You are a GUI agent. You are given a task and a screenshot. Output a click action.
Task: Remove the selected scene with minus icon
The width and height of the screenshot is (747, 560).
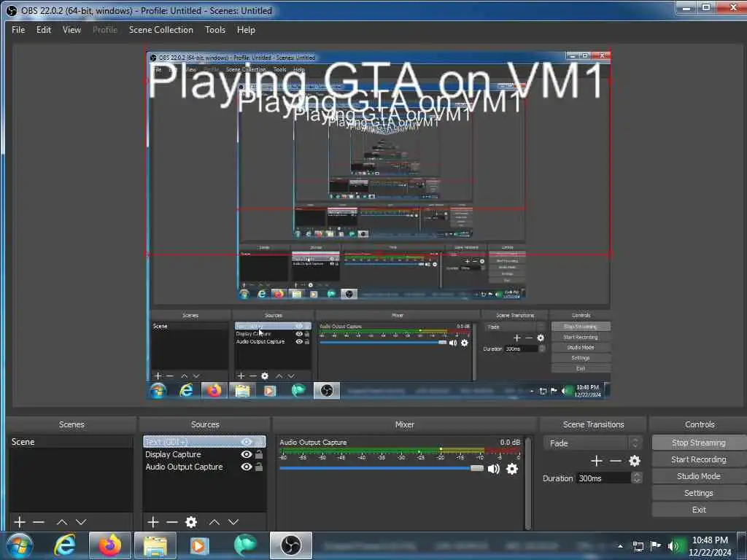coord(39,522)
